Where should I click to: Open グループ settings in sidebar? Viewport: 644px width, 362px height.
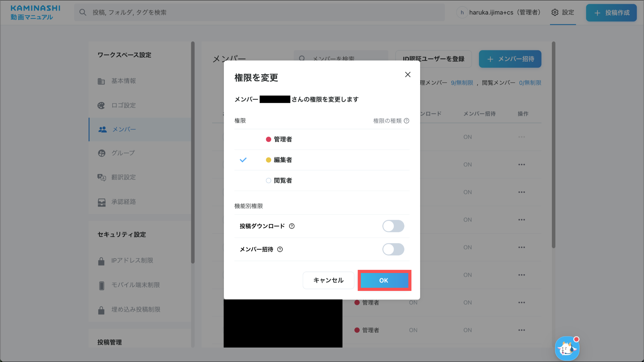pos(123,153)
